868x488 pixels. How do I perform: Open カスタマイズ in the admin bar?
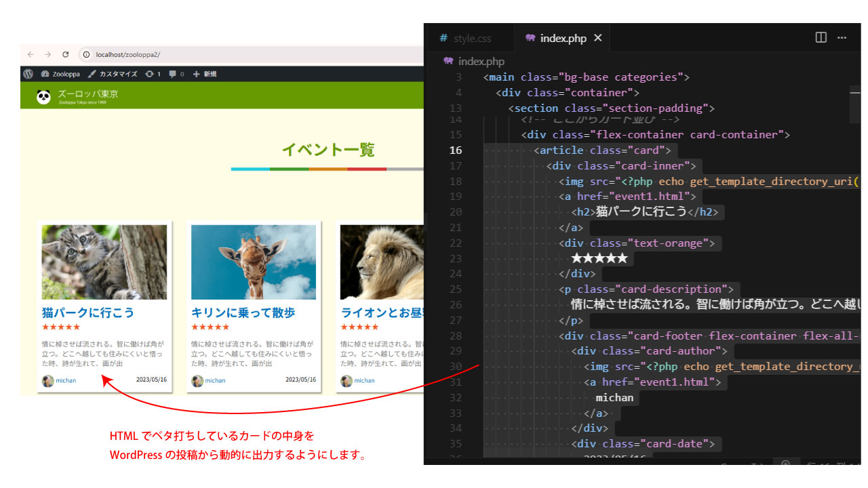click(113, 74)
